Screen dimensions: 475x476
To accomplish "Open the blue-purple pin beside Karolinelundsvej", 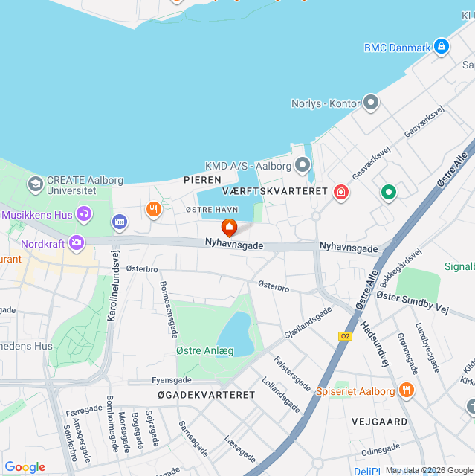I will click(120, 222).
